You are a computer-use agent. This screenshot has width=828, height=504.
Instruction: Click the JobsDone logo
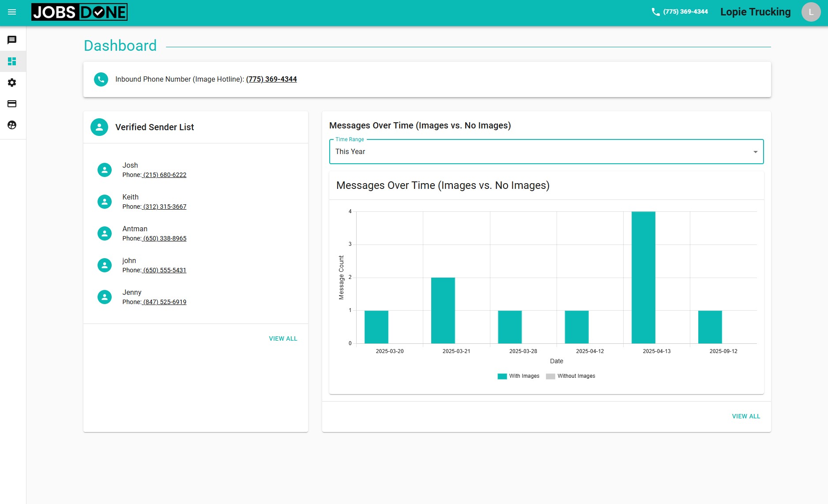(79, 12)
